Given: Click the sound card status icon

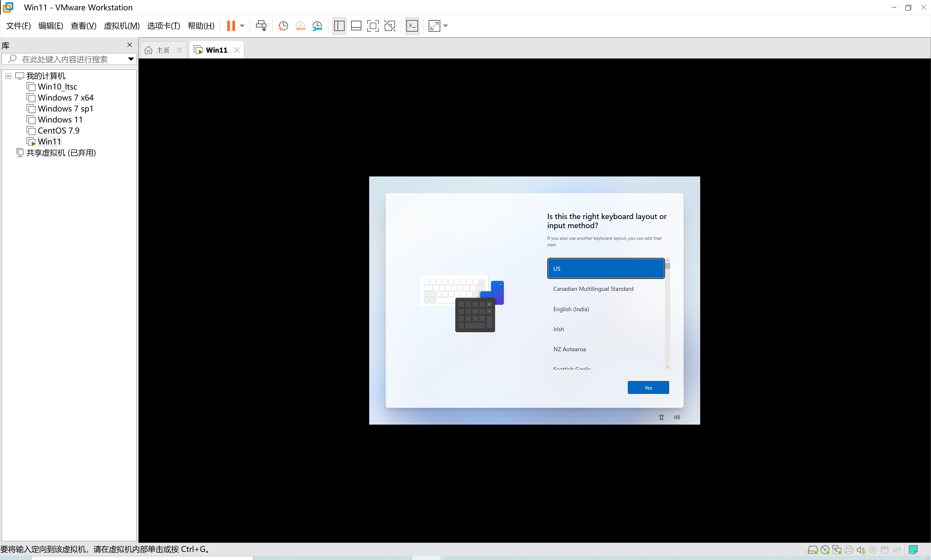Looking at the screenshot, I should 861,550.
